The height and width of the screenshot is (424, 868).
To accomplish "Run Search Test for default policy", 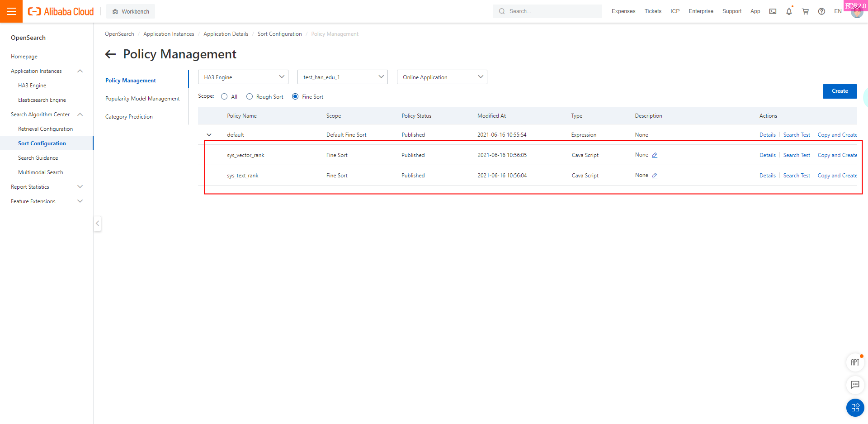I will [797, 135].
